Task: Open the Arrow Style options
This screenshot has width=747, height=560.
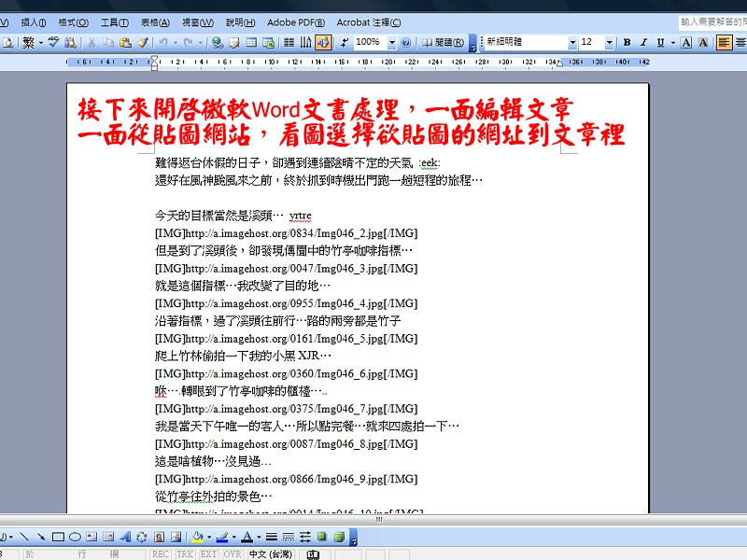Action: click(305, 538)
